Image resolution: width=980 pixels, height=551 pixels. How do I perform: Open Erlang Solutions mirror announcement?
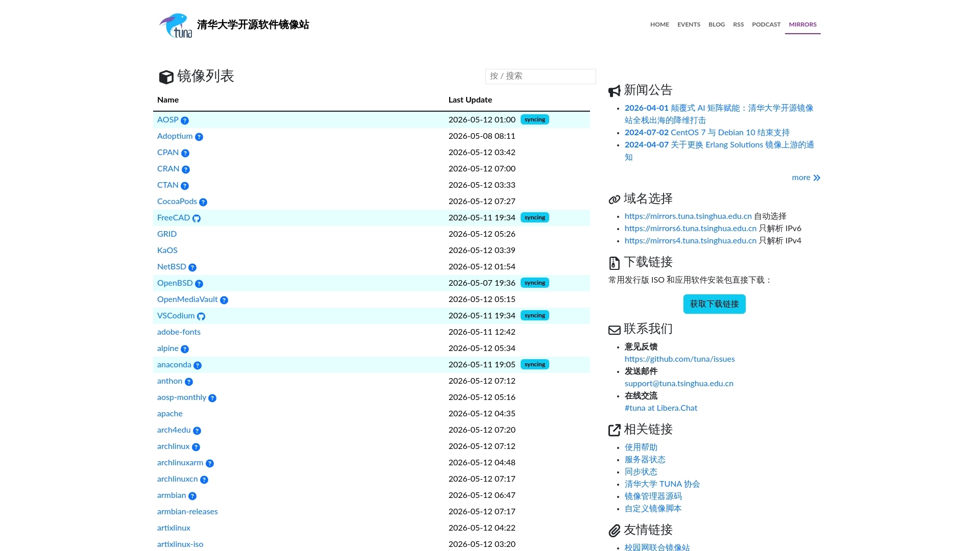[x=719, y=151]
